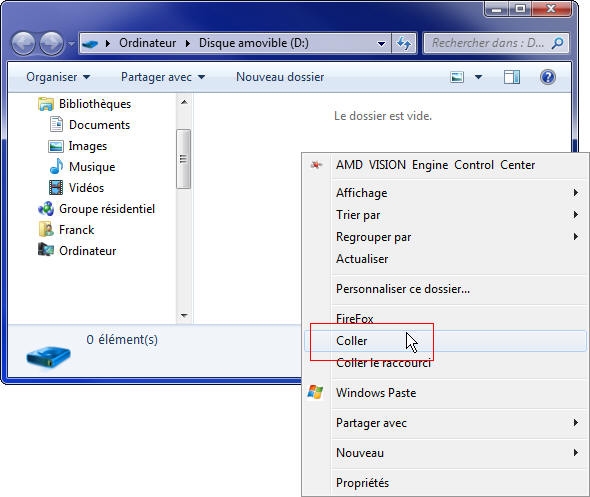
Task: Expand the Partager avec toolbar dropdown
Action: tap(163, 77)
